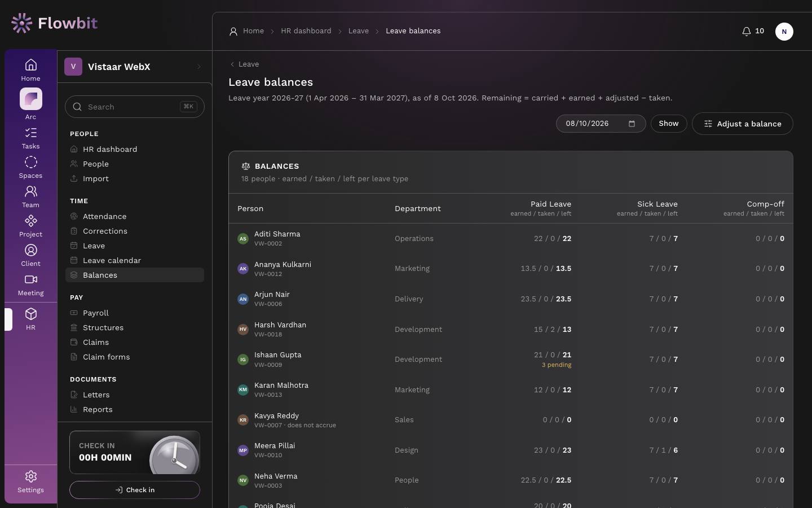Click Ananya Kulkarni's AK avatar
This screenshot has width=812, height=508.
pos(243,269)
